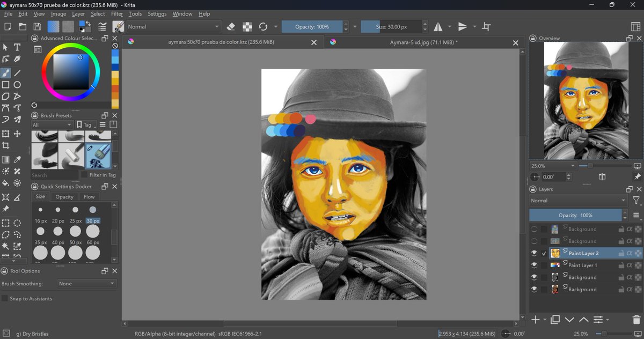Screen dimensions: 644x339
Task: Click the Open document icon
Action: click(23, 26)
